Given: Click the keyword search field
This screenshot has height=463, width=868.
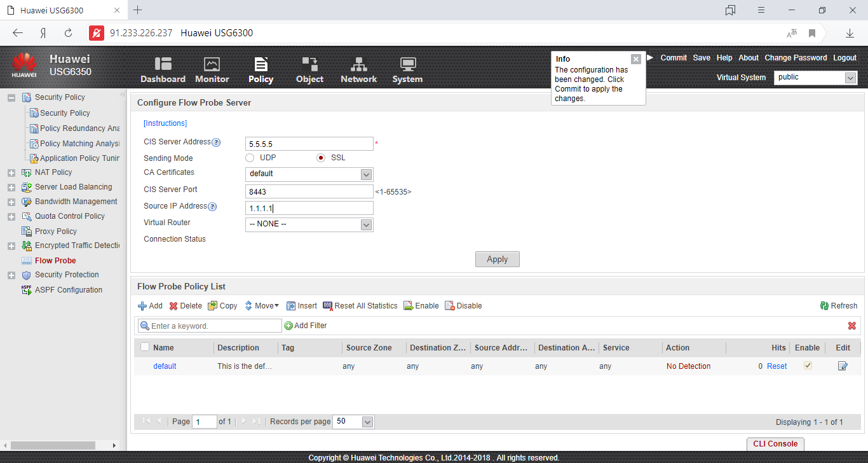Looking at the screenshot, I should (x=210, y=326).
